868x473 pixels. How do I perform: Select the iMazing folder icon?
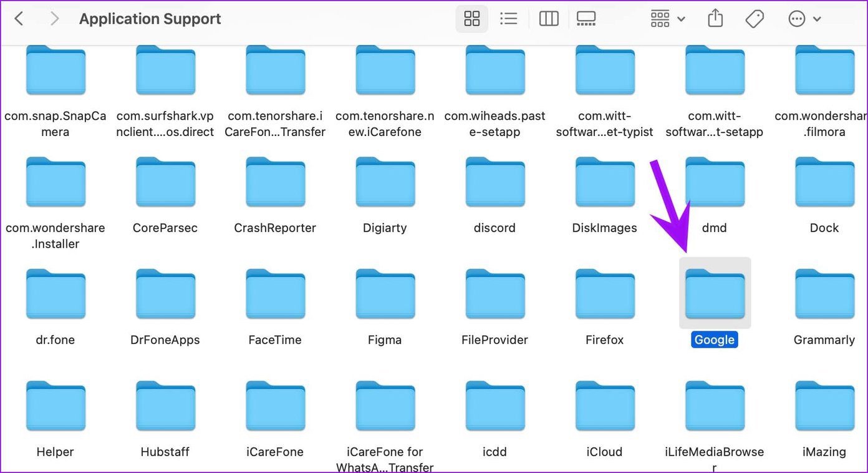click(824, 406)
